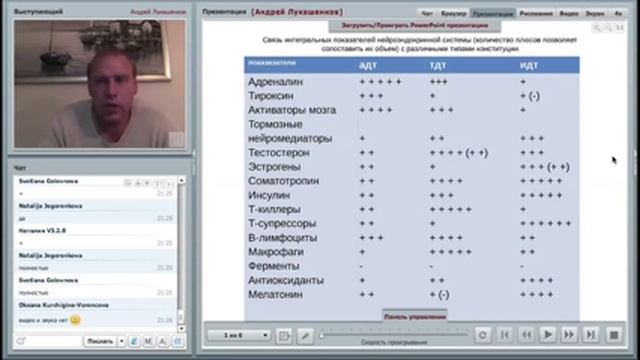Click chat message 'видео и звука нет'
The image size is (640, 360).
coord(43,321)
